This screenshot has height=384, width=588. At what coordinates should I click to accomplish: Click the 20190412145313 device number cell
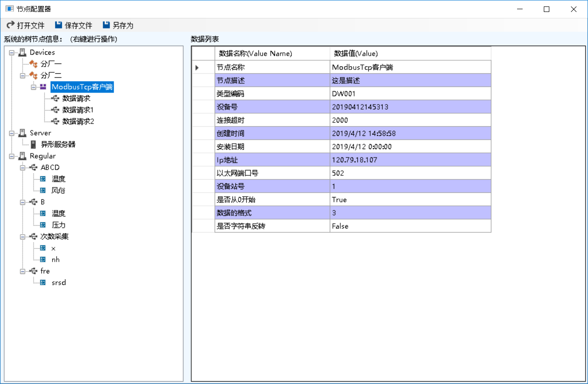point(410,107)
